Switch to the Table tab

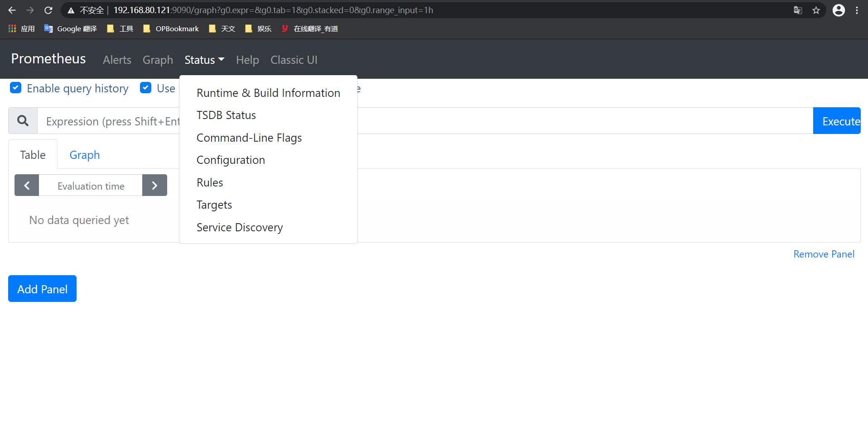coord(33,155)
